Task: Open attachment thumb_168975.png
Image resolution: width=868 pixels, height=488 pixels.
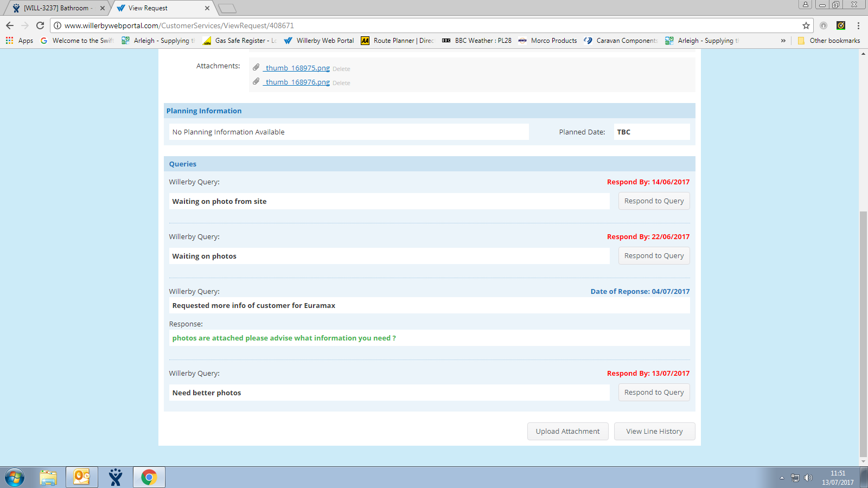Action: (x=297, y=68)
